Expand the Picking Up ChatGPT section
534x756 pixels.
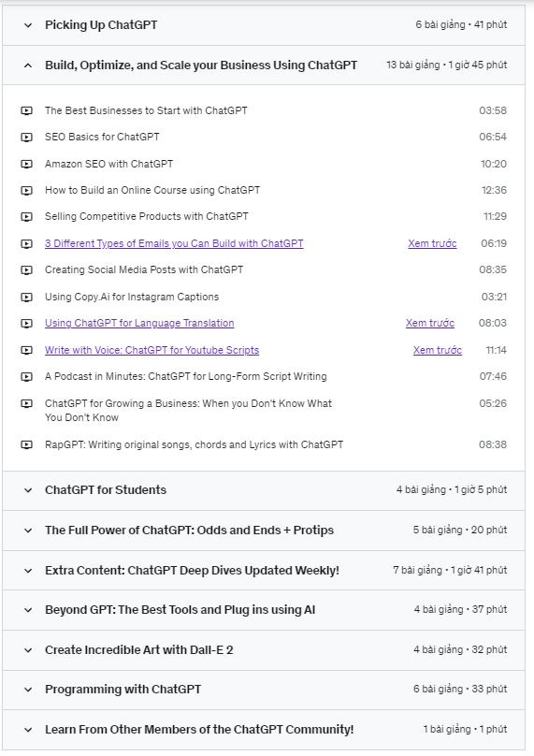(264, 25)
